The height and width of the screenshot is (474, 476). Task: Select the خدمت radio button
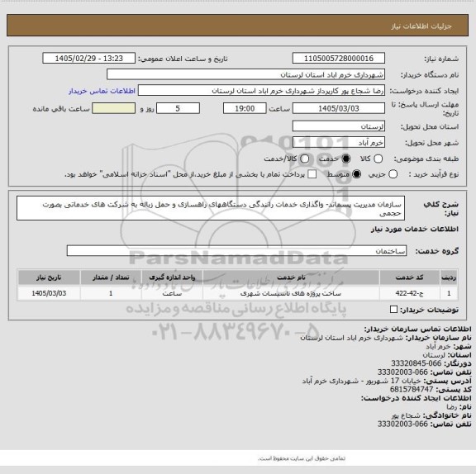tap(345, 159)
